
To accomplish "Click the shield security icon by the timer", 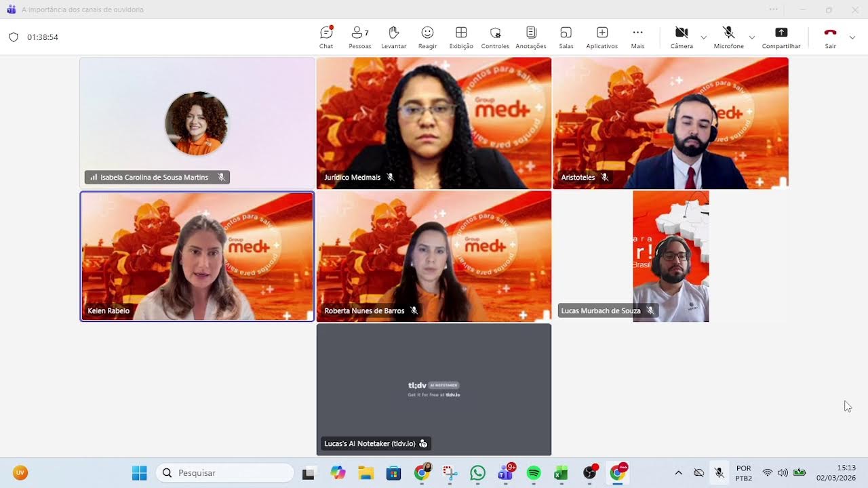I will coord(14,37).
